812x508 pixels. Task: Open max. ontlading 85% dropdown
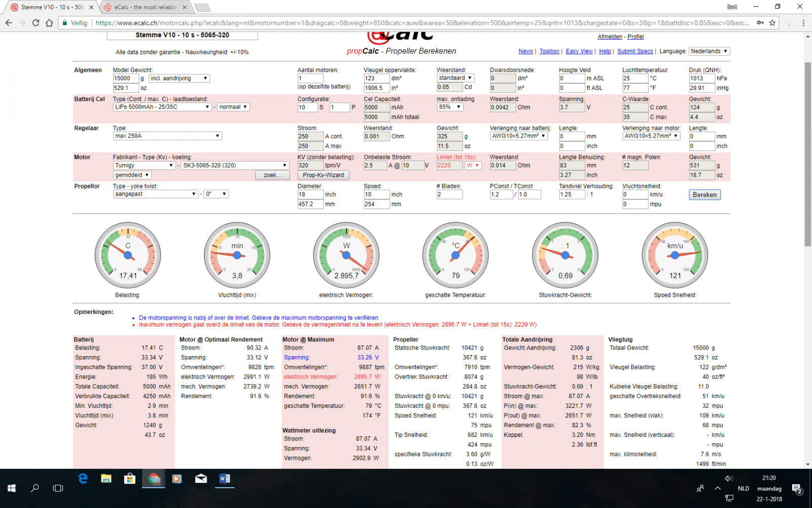click(450, 107)
